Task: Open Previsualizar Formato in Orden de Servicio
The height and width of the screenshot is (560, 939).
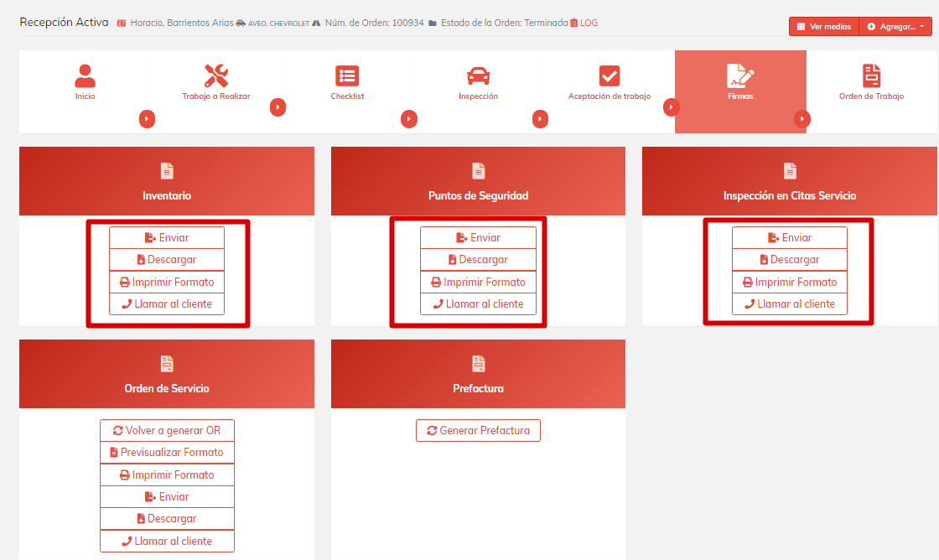Action: point(167,453)
